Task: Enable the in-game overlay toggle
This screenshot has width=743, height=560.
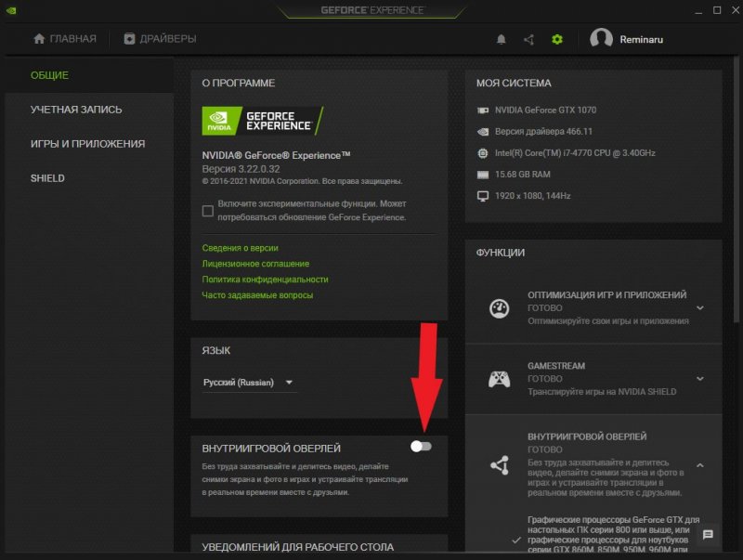Action: point(422,447)
